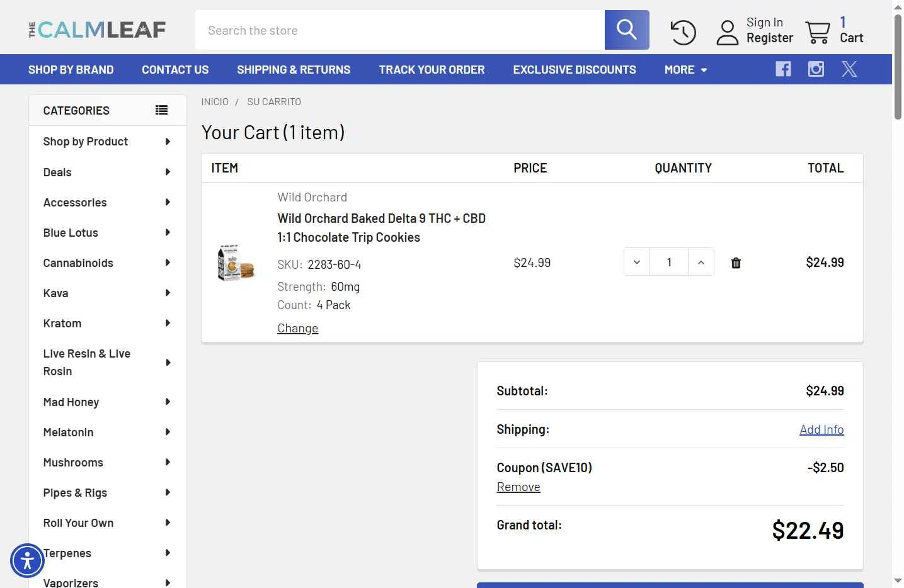The width and height of the screenshot is (904, 588).
Task: Open the shopping cart icon
Action: click(818, 32)
